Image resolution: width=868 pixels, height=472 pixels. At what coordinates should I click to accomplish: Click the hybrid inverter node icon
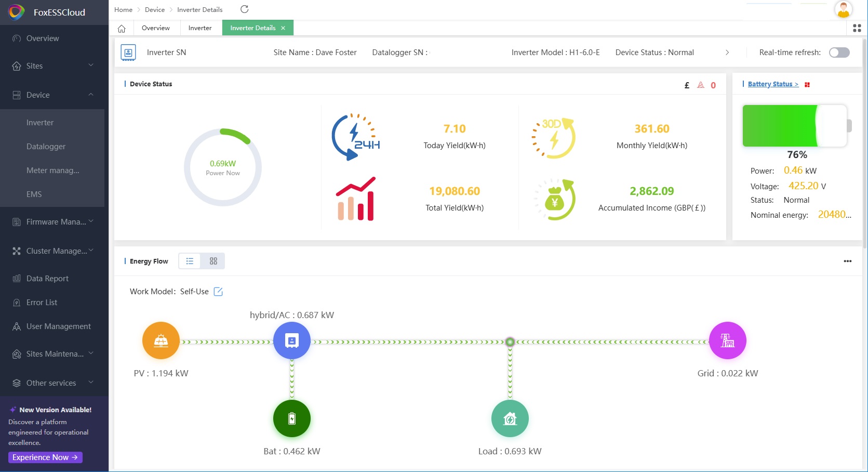(x=292, y=341)
